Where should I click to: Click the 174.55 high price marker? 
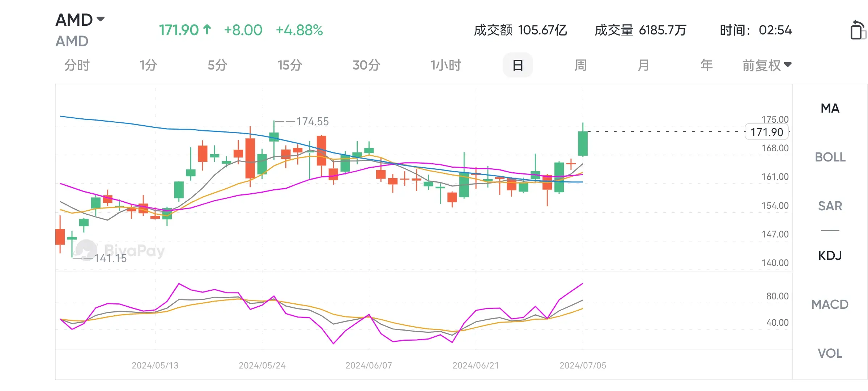[312, 121]
